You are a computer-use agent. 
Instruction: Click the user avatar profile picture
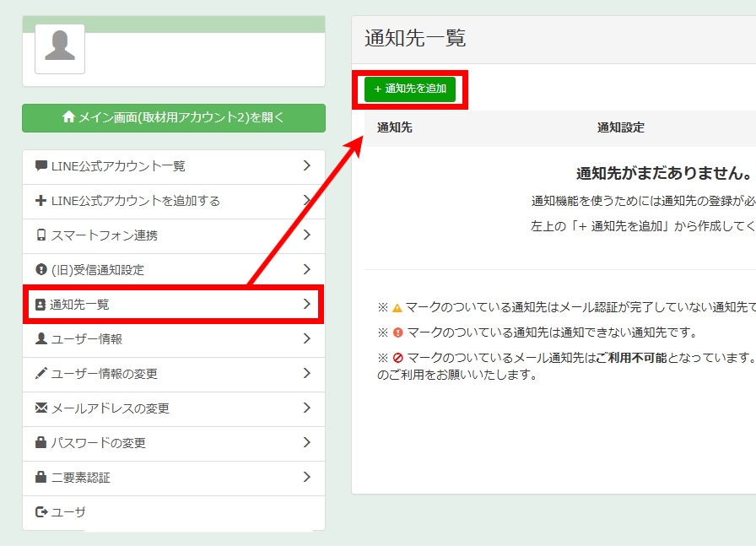pyautogui.click(x=60, y=48)
